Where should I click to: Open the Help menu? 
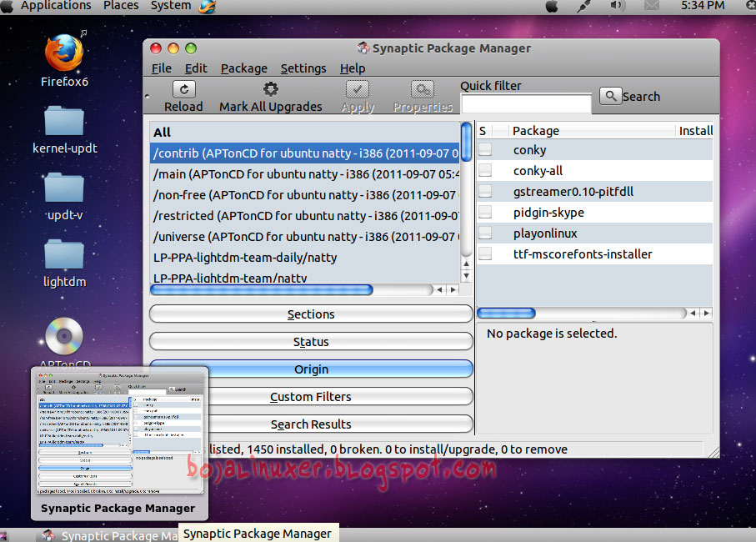[353, 68]
